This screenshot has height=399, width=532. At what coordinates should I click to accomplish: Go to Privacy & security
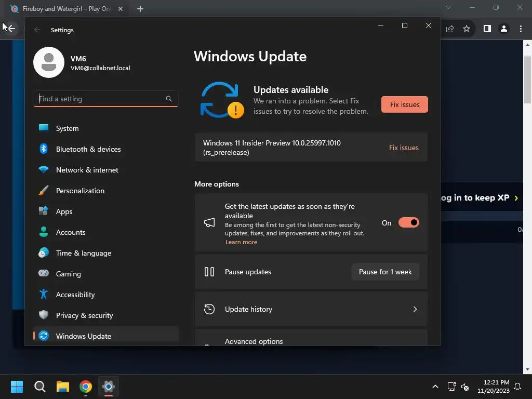[106, 315]
